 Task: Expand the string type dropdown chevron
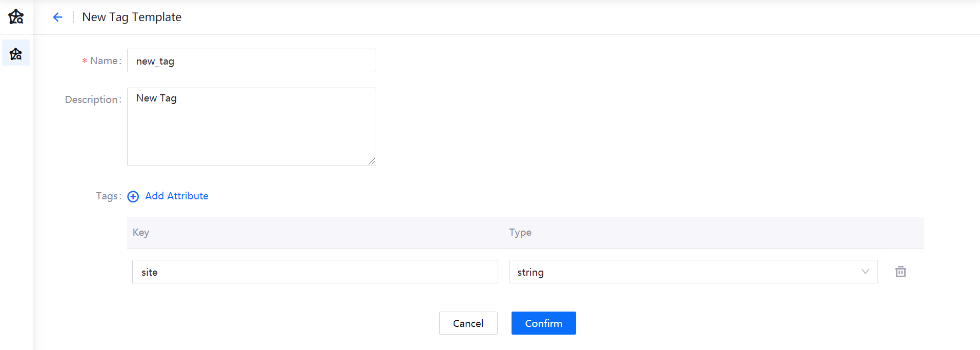point(865,272)
